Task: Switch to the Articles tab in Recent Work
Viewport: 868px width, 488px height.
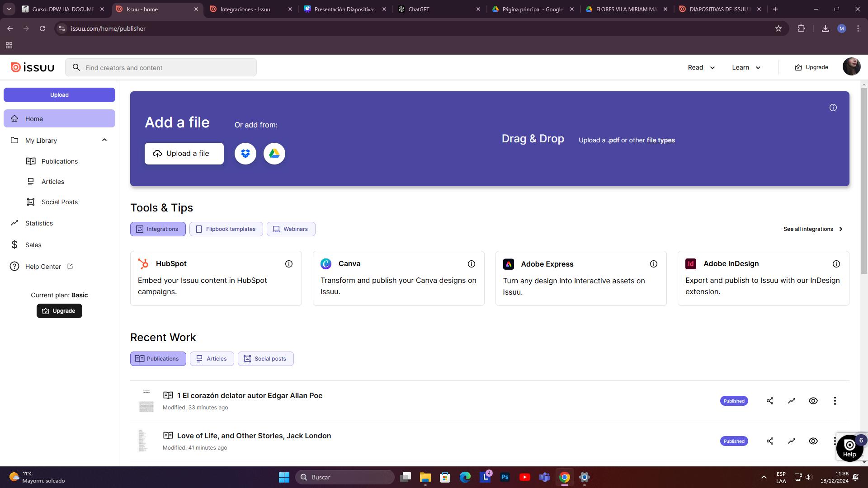Action: (x=212, y=359)
